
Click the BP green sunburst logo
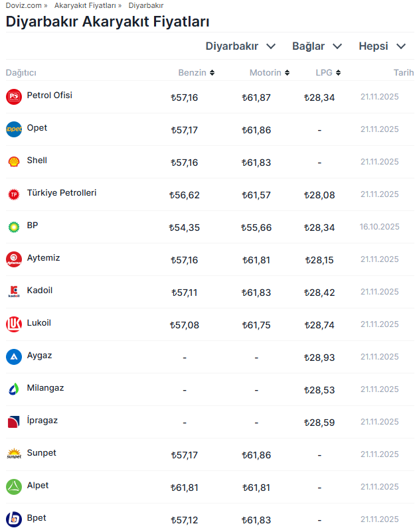coord(13,227)
